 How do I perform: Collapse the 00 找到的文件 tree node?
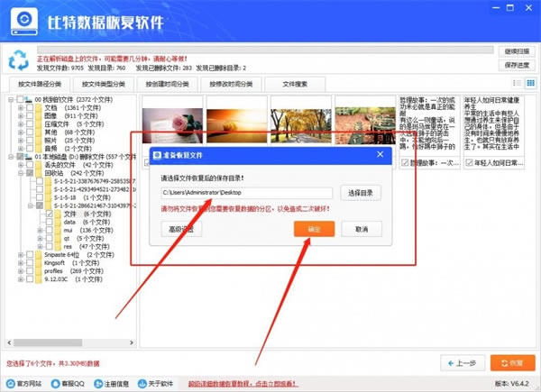(11, 97)
